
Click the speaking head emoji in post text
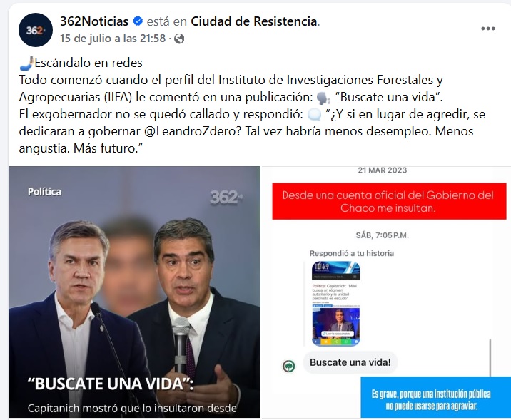(x=323, y=98)
